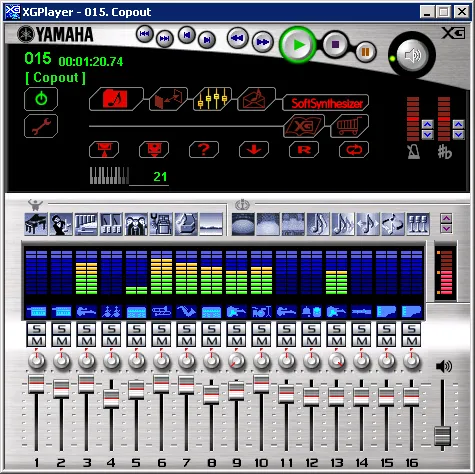
Task: Start playback with the green Play button
Action: 298,44
